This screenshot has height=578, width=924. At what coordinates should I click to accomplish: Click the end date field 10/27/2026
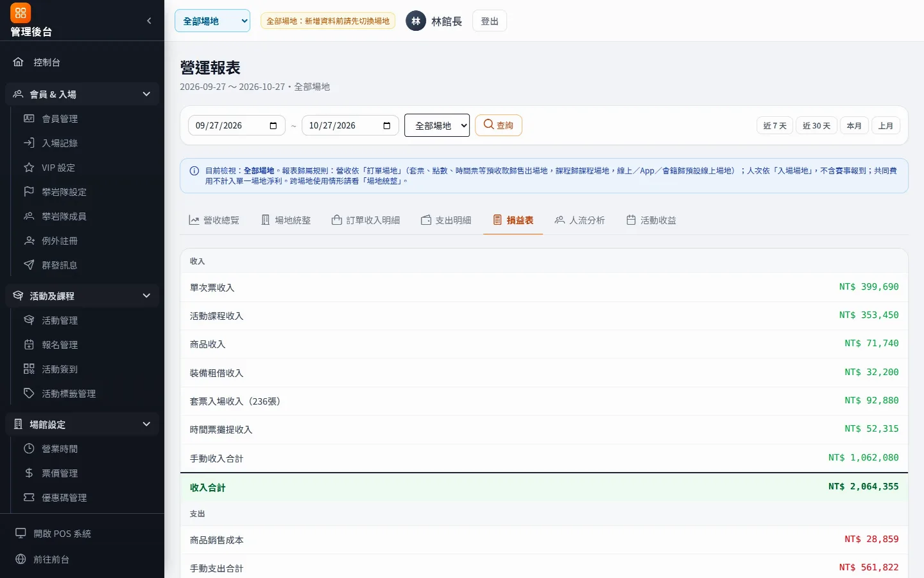(x=350, y=125)
